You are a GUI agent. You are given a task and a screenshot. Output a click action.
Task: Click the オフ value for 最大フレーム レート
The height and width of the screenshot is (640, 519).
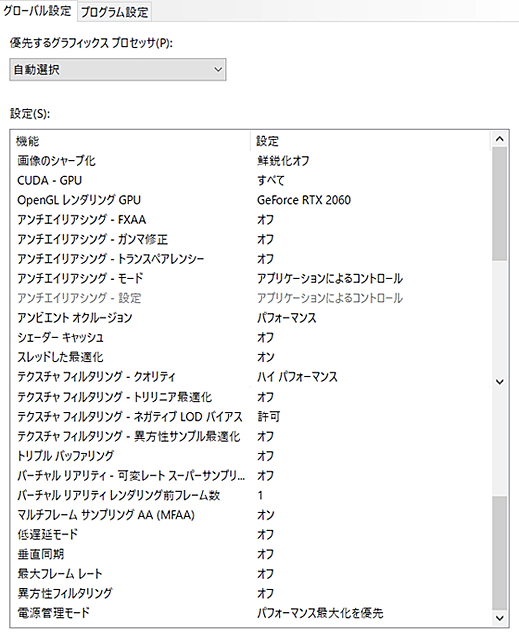click(x=266, y=573)
